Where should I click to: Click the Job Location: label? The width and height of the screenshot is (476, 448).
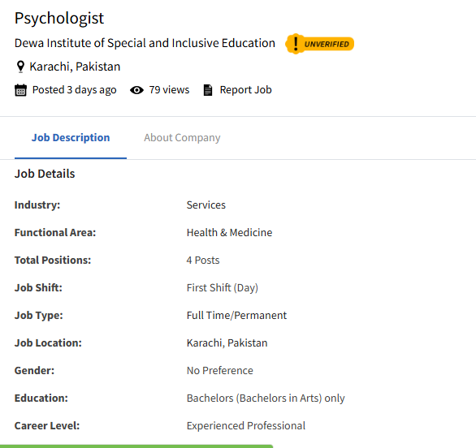[48, 343]
